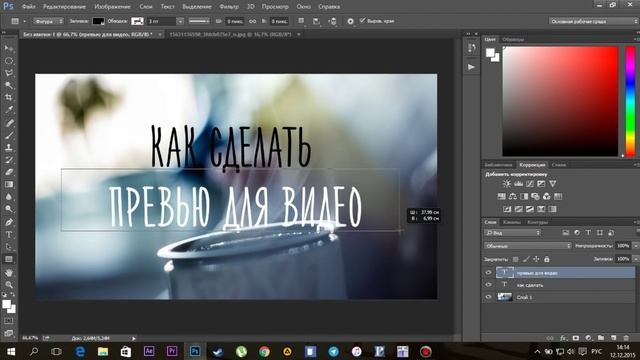Open Chrome from the taskbar
This screenshot has height=360, width=640.
click(x=264, y=351)
